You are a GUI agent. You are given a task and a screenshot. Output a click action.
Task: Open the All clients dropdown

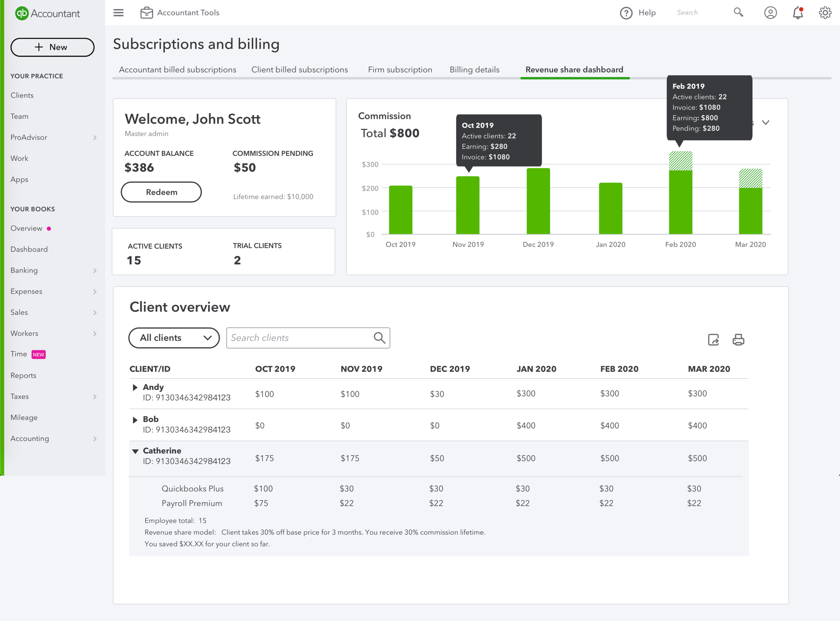pos(174,338)
